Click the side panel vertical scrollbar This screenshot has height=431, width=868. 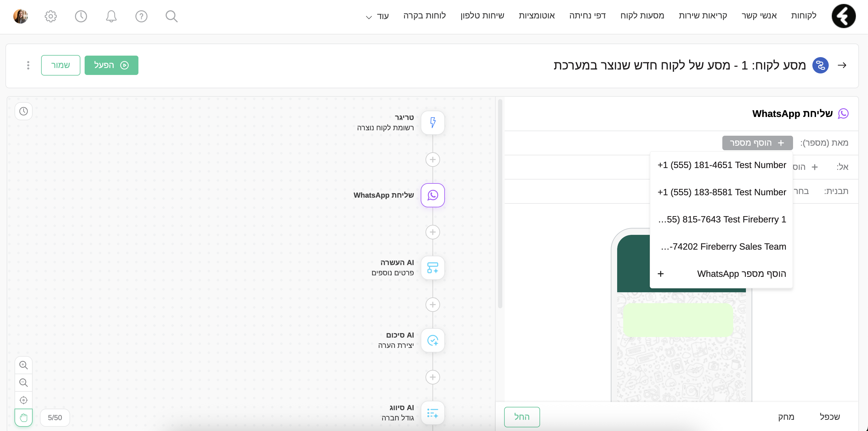[500, 203]
